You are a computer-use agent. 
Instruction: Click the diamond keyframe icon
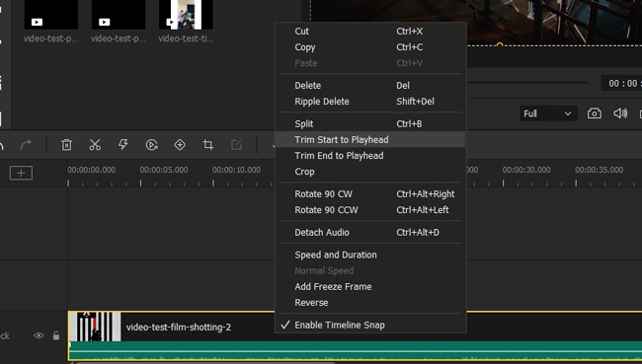(x=180, y=145)
